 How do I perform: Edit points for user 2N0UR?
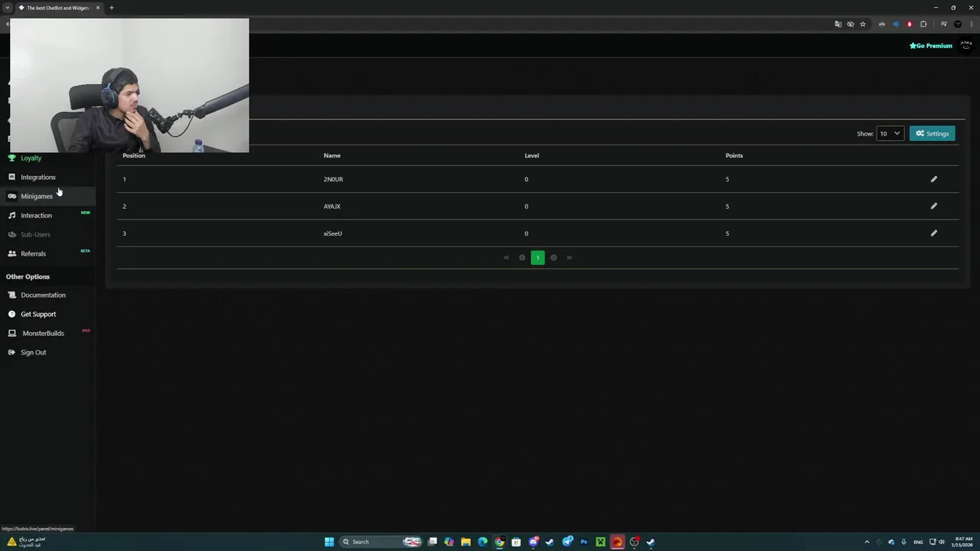coord(933,179)
